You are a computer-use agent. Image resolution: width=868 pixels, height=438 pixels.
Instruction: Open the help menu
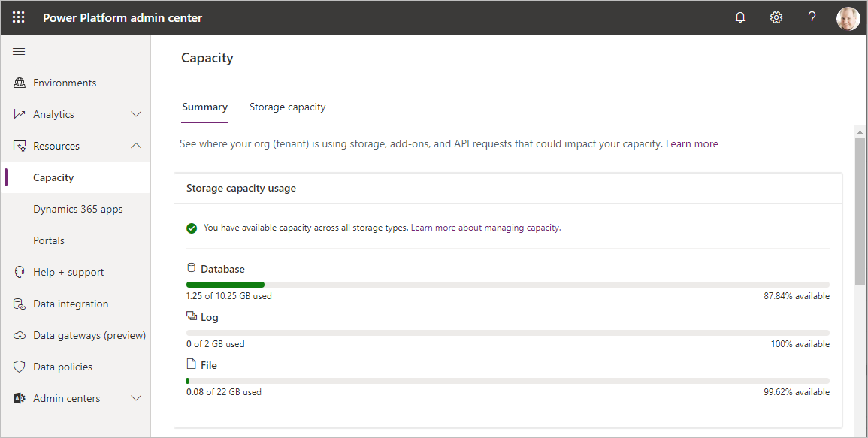(812, 17)
